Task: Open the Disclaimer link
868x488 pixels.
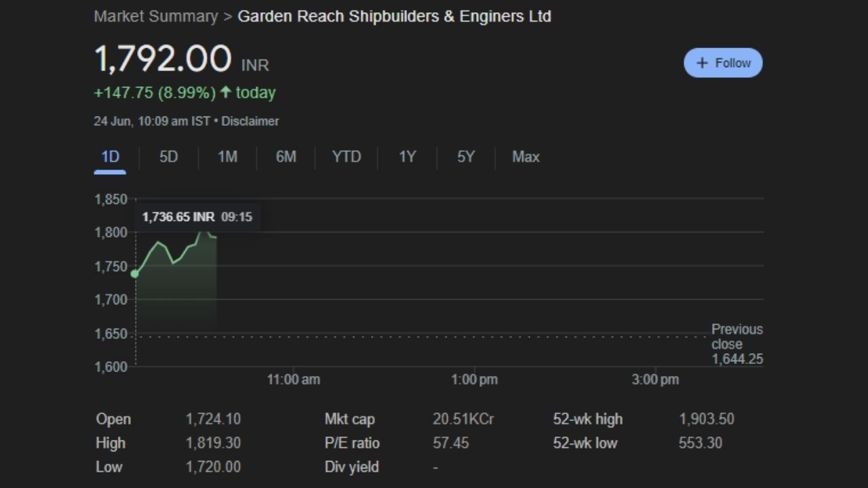Action: click(x=250, y=121)
